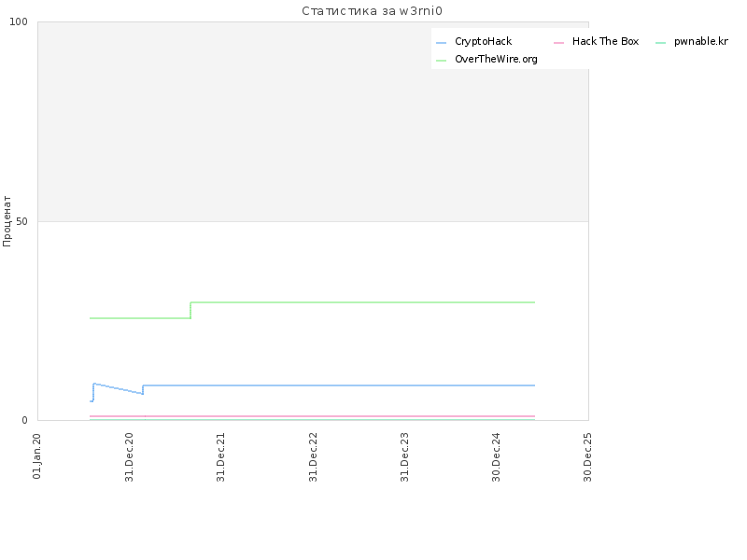Viewport: 747px width, 560px height.
Task: Click the OverTheWire.org green legend swatch
Action: [x=441, y=61]
